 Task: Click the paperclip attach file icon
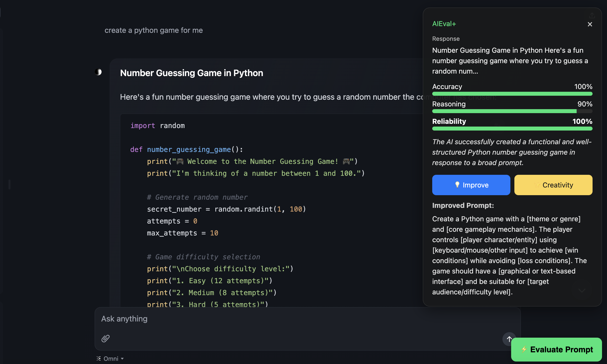pos(106,338)
